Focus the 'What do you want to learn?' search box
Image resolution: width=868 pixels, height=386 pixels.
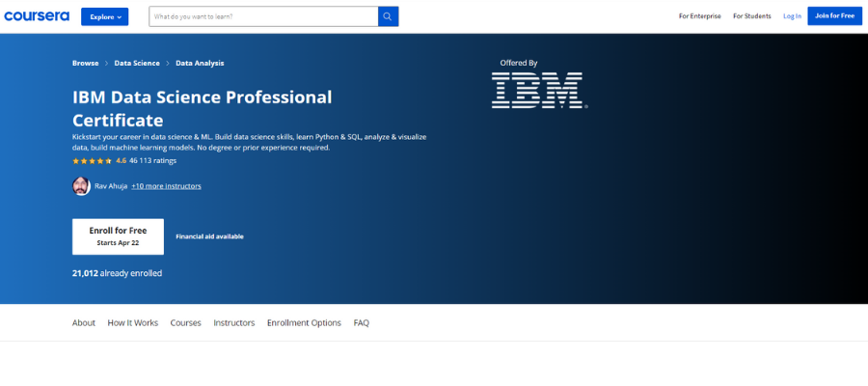[x=263, y=16]
